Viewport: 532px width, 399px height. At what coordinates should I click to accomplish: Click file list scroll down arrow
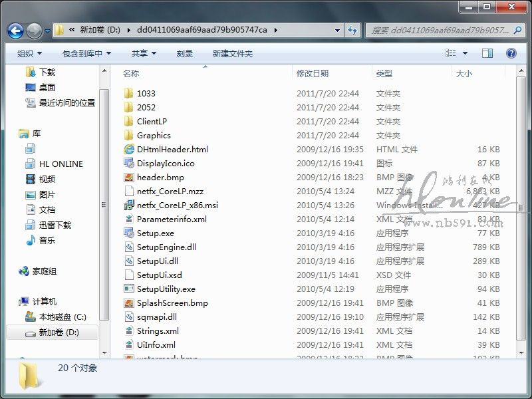coord(521,353)
